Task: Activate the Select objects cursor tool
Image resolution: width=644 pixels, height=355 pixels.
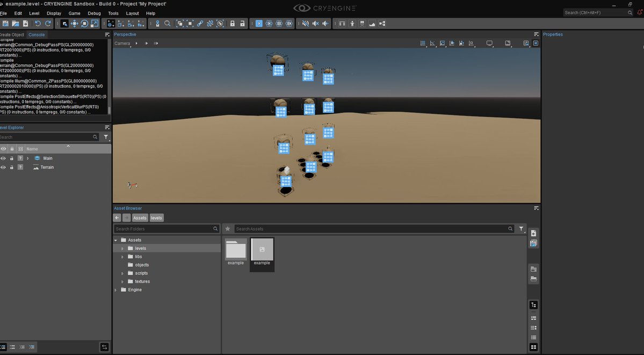Action: pyautogui.click(x=64, y=24)
